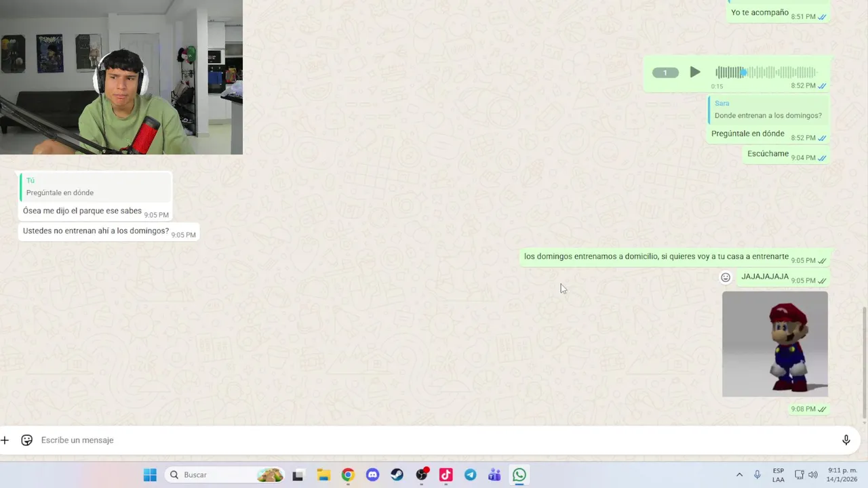Screen dimensions: 868x488
Task: Open Telegram from the taskbar
Action: click(470, 475)
